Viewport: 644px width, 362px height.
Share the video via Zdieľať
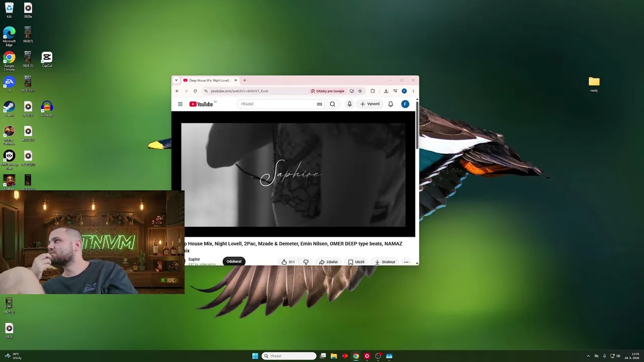[x=328, y=262]
